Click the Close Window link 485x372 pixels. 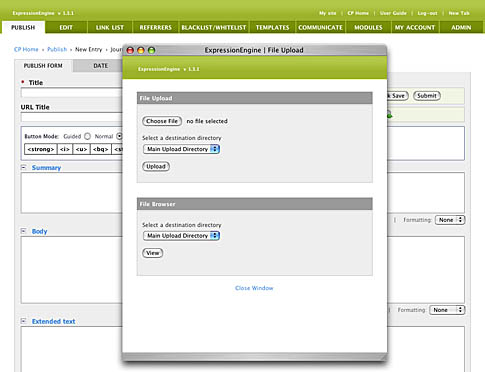click(x=254, y=288)
